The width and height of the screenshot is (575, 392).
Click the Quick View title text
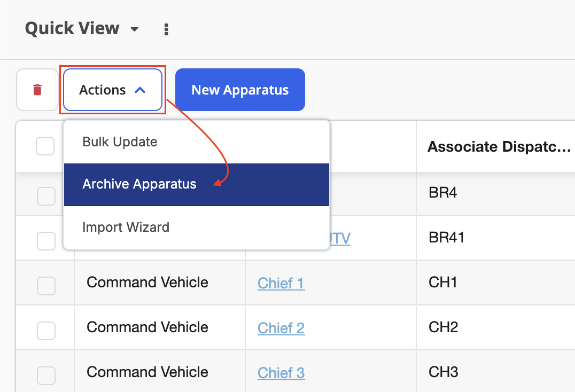click(x=72, y=29)
